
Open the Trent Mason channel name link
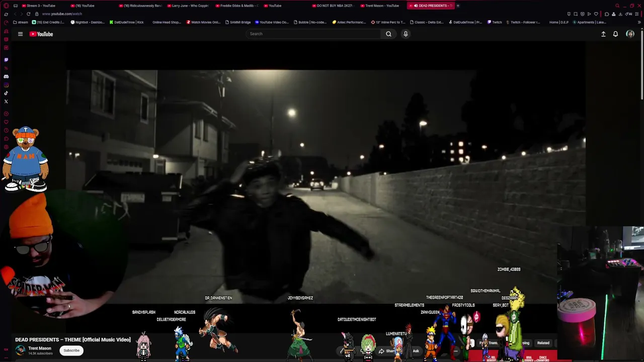pos(40,348)
